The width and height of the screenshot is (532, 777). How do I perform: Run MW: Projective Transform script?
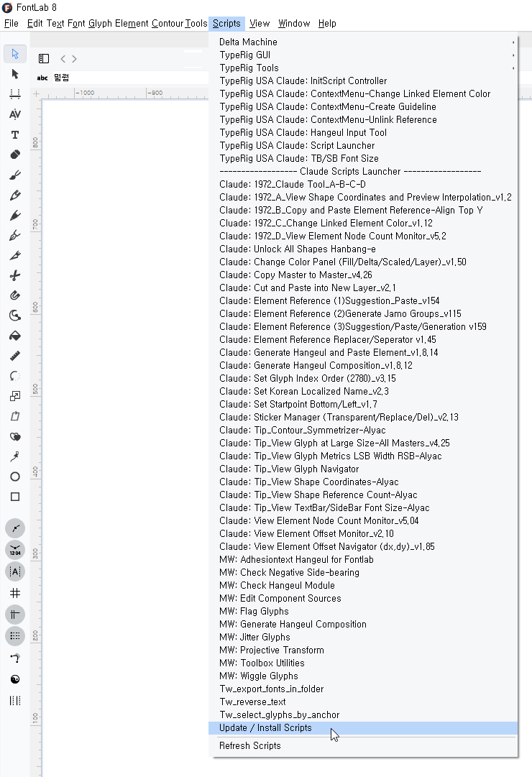click(363, 650)
